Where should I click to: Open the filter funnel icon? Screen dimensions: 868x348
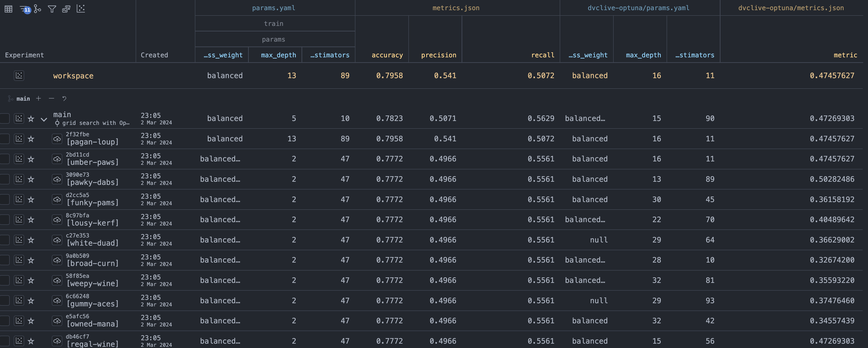(x=52, y=9)
